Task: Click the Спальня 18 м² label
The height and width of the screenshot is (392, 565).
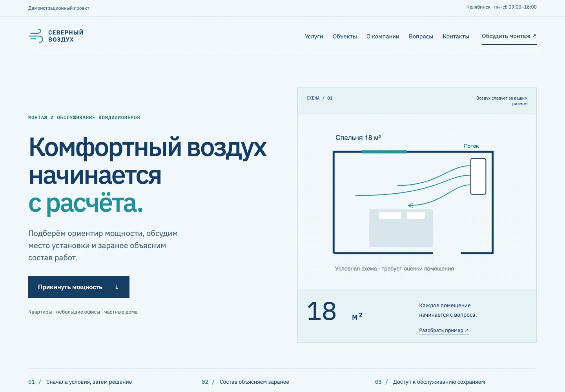Action: [358, 138]
